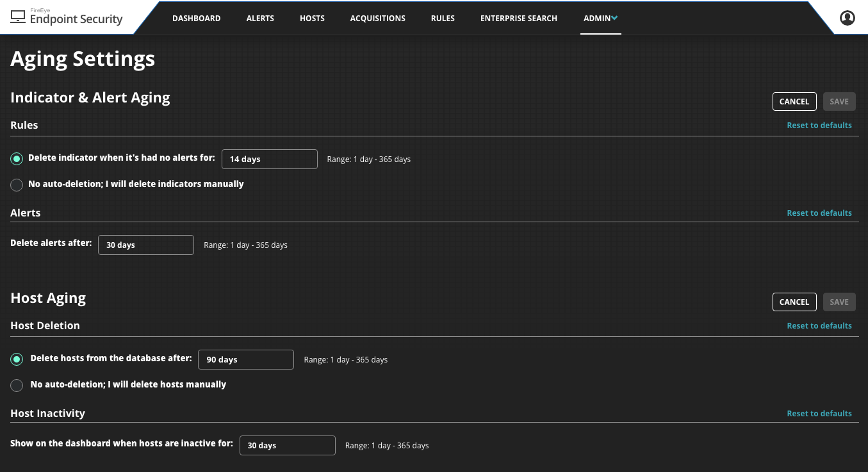Click the host inactivity 30 days field
This screenshot has width=868, height=472.
288,445
